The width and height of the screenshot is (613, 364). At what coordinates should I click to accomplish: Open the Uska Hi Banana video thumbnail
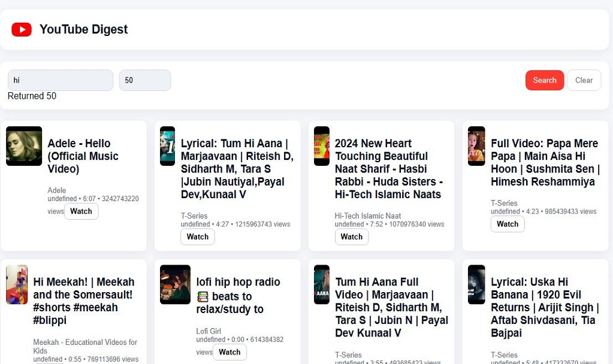click(x=476, y=285)
